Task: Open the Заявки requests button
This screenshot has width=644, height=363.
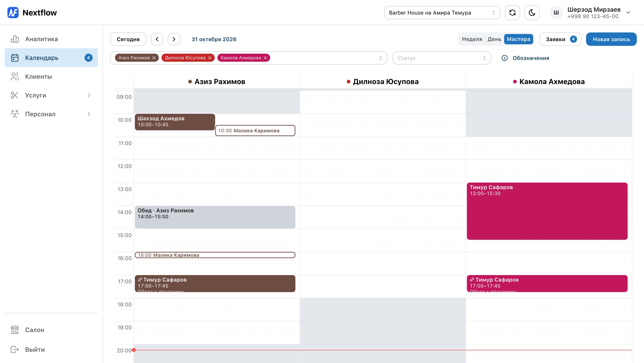Action: [560, 39]
